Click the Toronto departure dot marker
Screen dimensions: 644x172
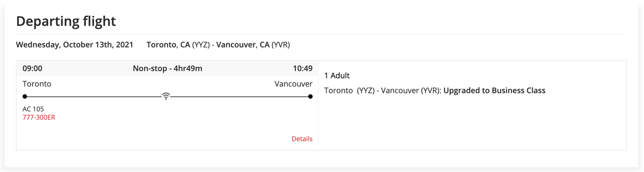25,96
